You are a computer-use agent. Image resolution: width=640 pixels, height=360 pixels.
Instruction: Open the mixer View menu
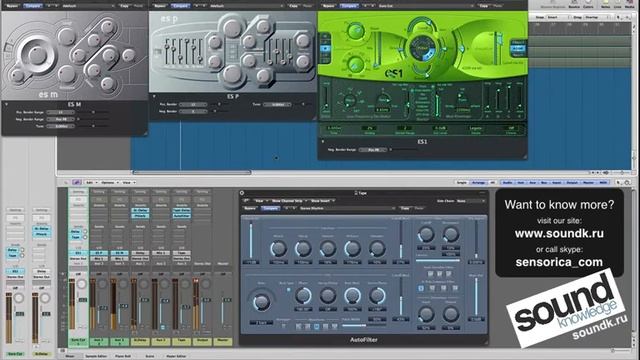pos(128,182)
